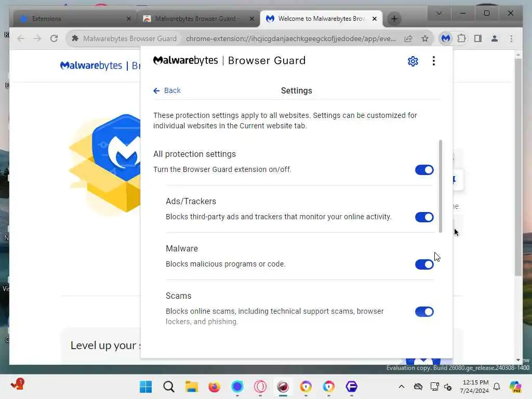Open Chrome three-dot menu
This screenshot has height=399, width=532.
[511, 38]
